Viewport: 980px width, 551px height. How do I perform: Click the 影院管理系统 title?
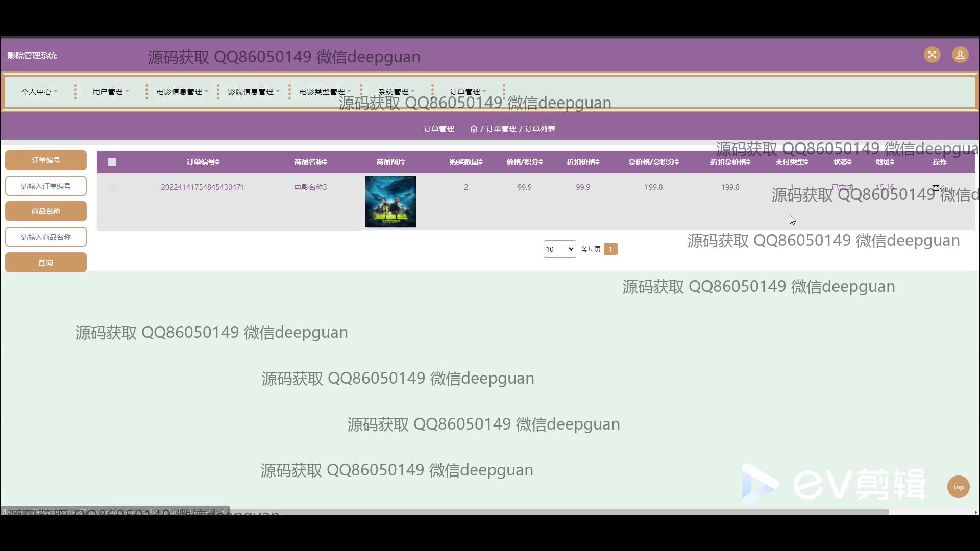point(32,55)
